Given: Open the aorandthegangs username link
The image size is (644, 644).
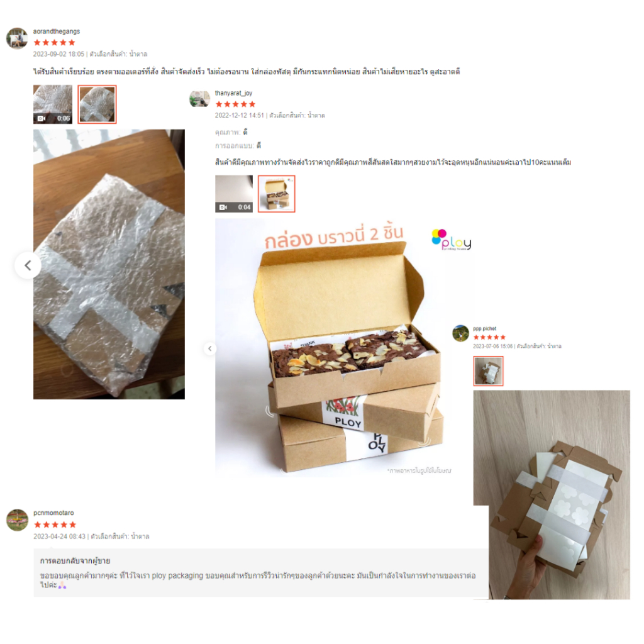Looking at the screenshot, I should click(57, 31).
